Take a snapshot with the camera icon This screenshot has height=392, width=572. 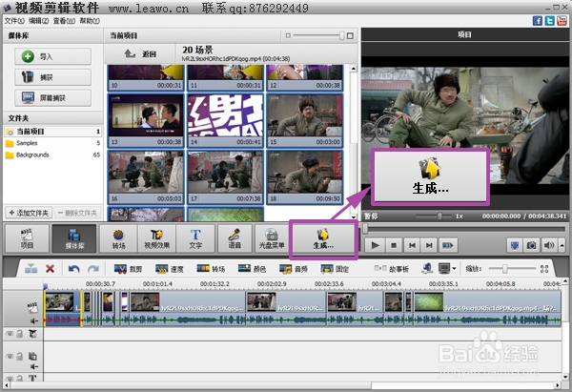click(x=532, y=245)
